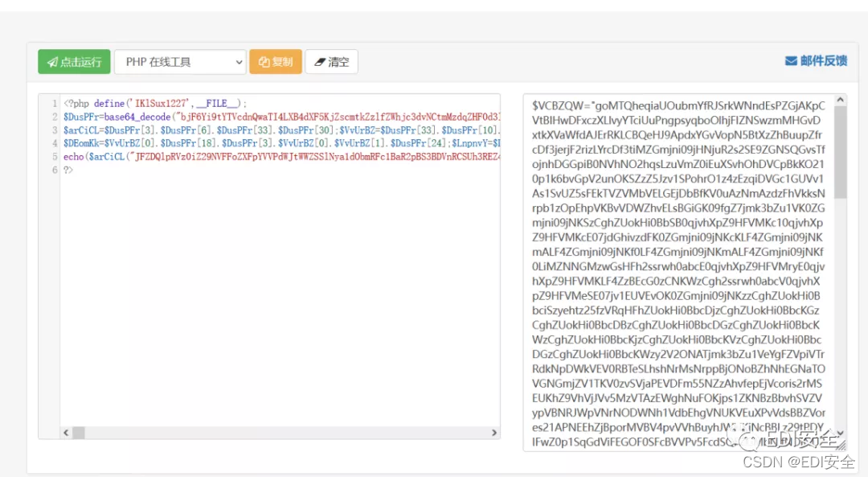Image resolution: width=868 pixels, height=477 pixels.
Task: Click line 3 starting $arCiCL=$DusPFr[3]
Action: click(x=281, y=130)
